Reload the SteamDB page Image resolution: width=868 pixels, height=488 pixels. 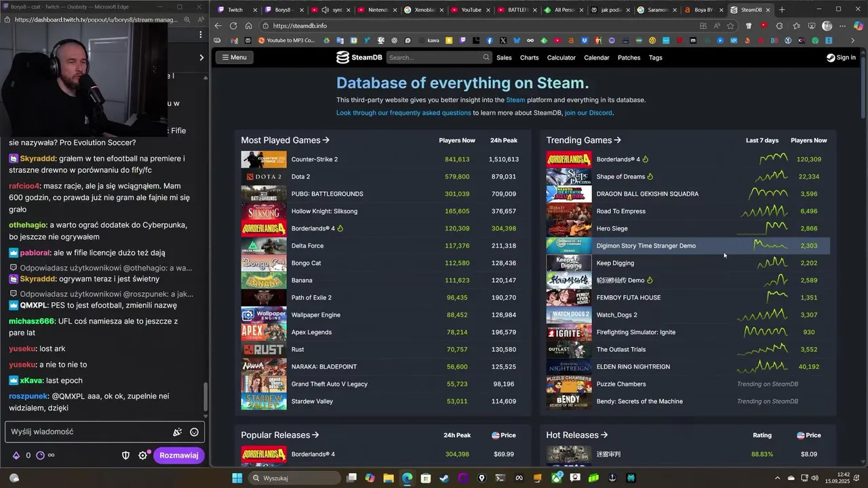coord(233,26)
